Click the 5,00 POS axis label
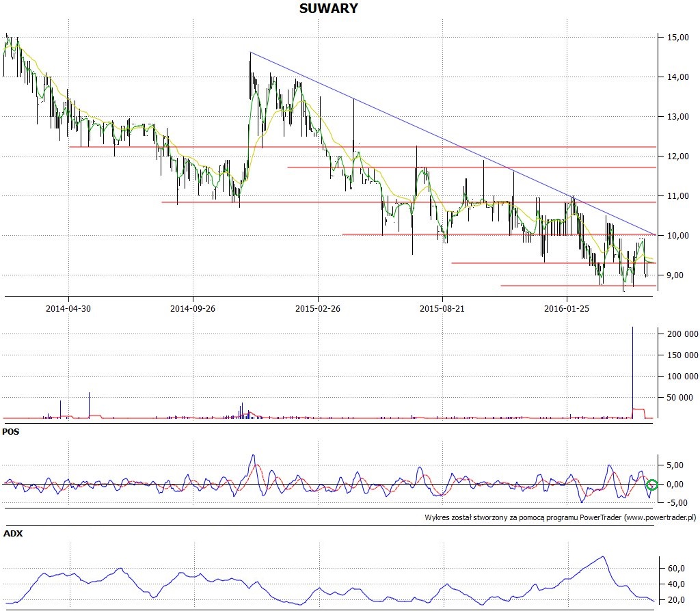The width and height of the screenshot is (700, 611). point(675,465)
